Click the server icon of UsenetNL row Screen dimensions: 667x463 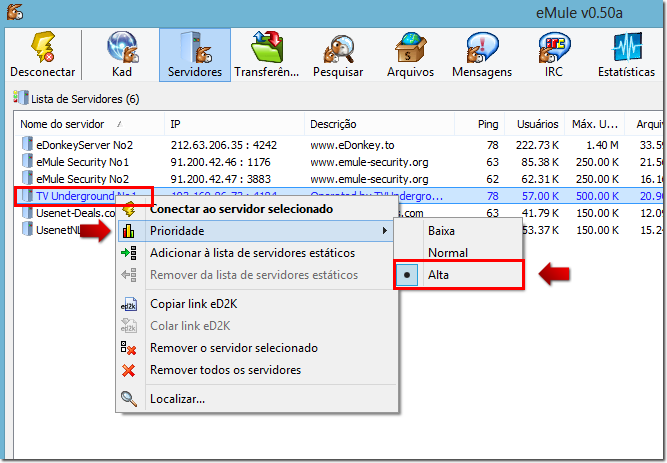27,229
